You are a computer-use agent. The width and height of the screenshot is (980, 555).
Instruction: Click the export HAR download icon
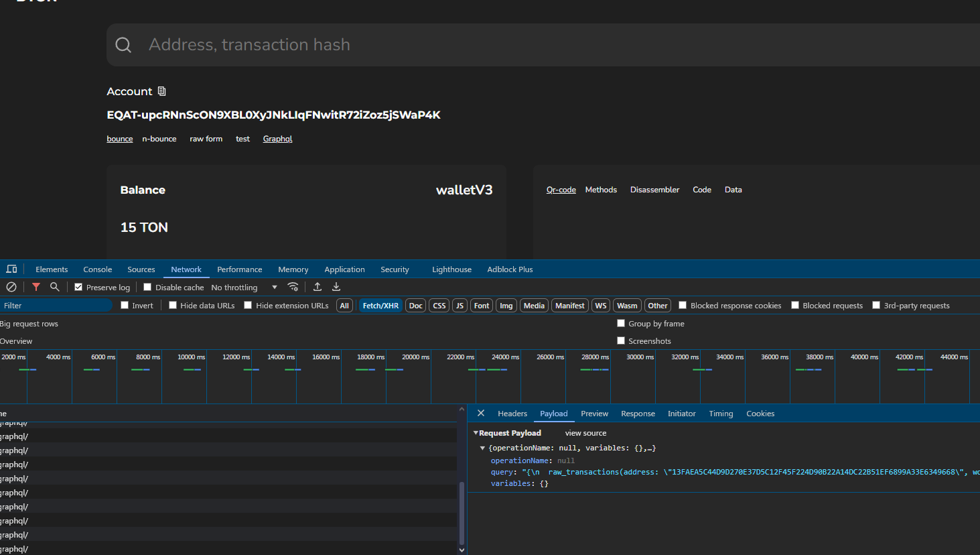(x=336, y=287)
